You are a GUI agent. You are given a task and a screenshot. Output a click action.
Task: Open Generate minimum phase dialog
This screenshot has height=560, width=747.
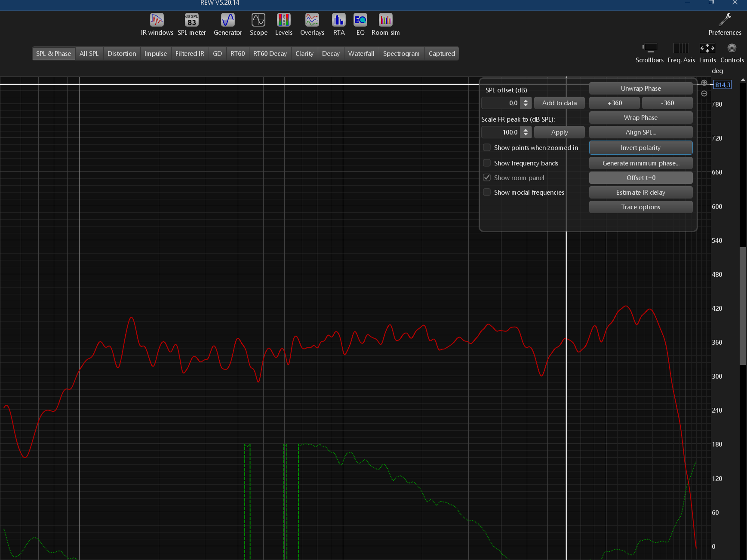[641, 163]
